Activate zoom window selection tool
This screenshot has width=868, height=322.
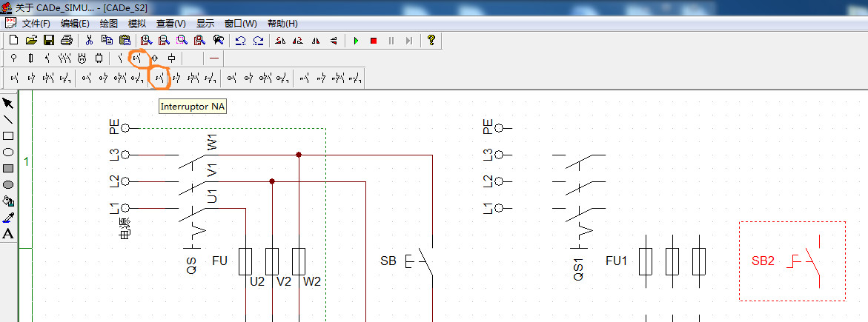coord(182,41)
